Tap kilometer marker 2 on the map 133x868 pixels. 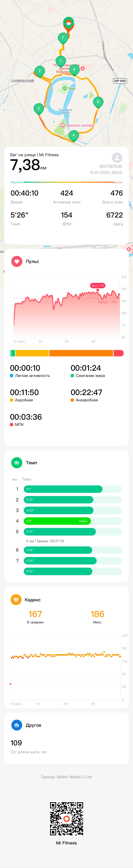pos(40,71)
